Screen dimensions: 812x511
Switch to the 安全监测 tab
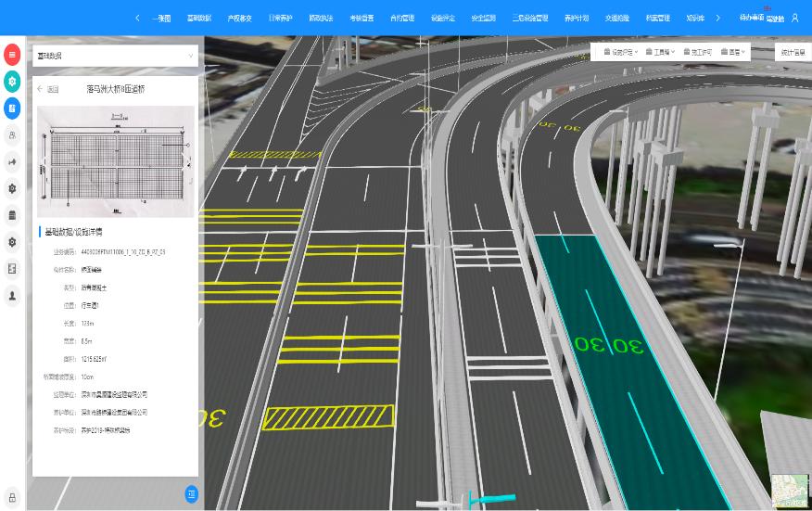coord(483,18)
